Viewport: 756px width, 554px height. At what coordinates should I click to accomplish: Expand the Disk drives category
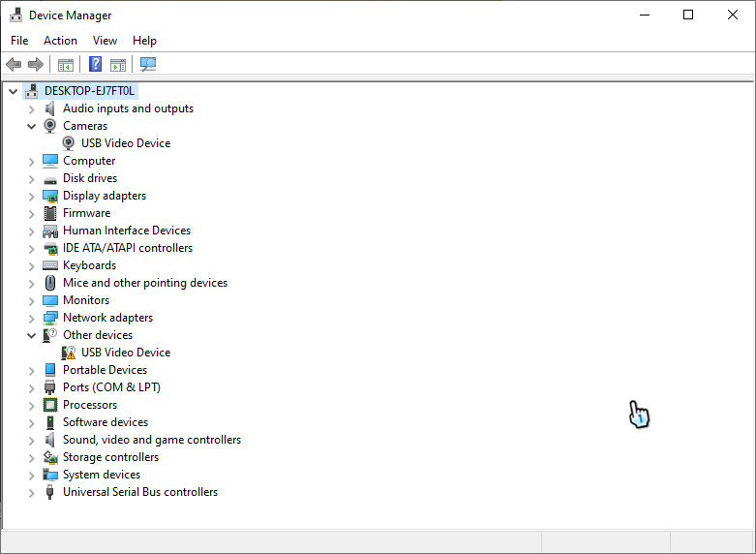point(31,179)
